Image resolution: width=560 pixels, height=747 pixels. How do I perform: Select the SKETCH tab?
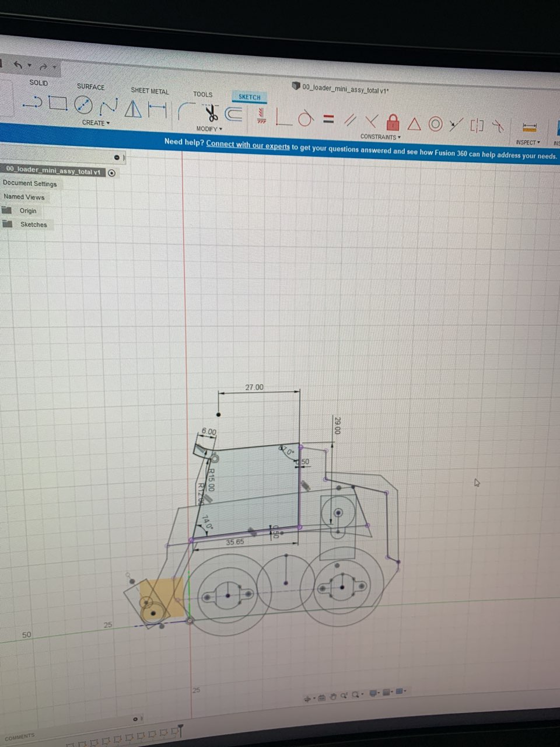[x=250, y=97]
